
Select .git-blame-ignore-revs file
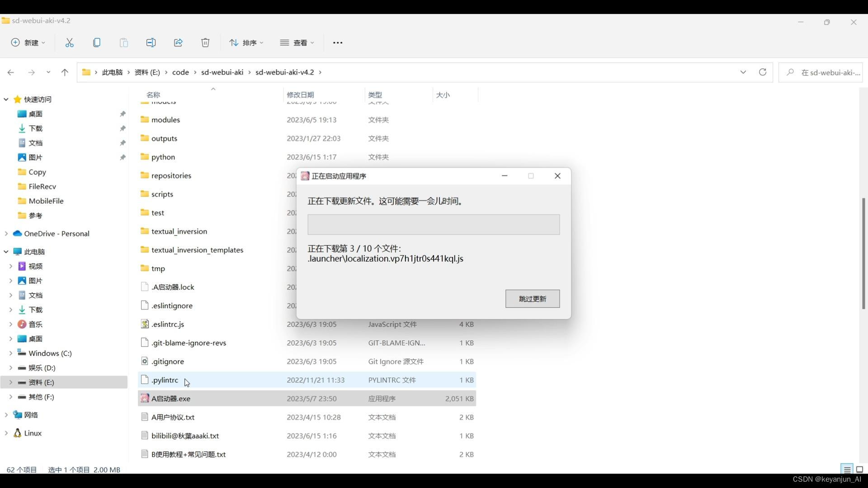pos(189,343)
